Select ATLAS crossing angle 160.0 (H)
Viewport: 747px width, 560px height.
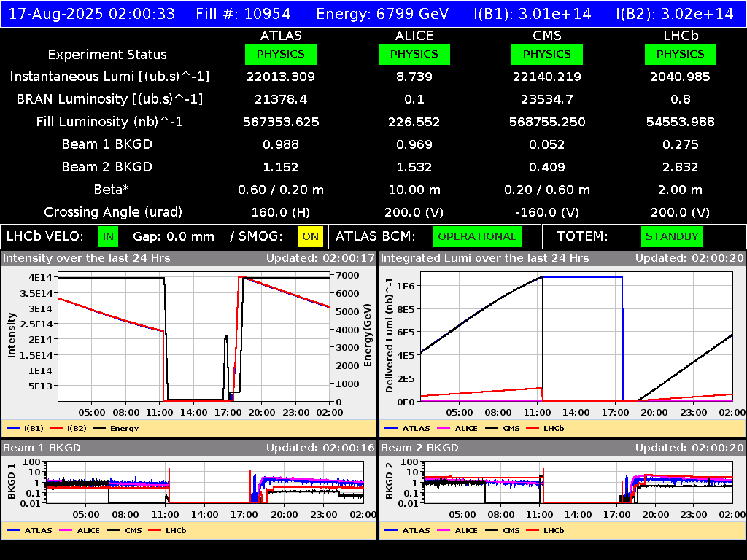[x=281, y=212]
